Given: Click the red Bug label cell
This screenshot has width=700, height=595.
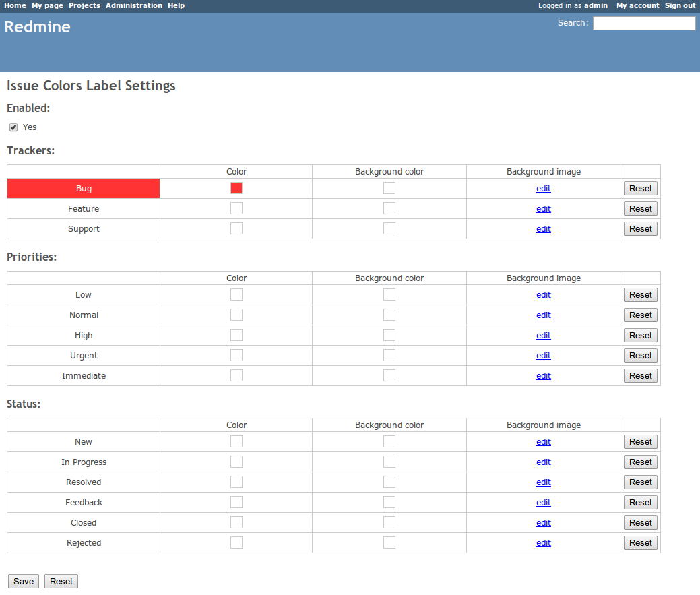Looking at the screenshot, I should pyautogui.click(x=84, y=189).
